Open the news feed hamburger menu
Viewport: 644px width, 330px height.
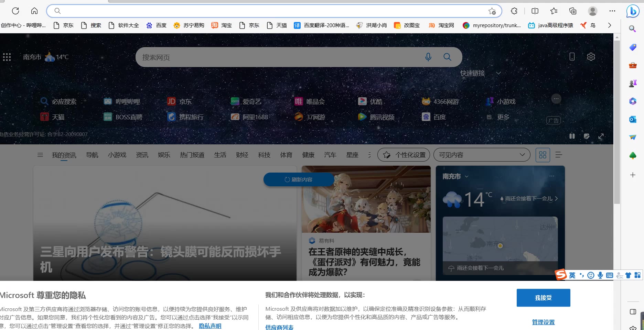40,155
